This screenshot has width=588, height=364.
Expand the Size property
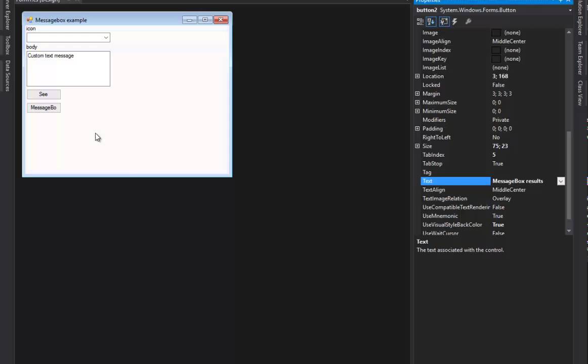pos(417,146)
